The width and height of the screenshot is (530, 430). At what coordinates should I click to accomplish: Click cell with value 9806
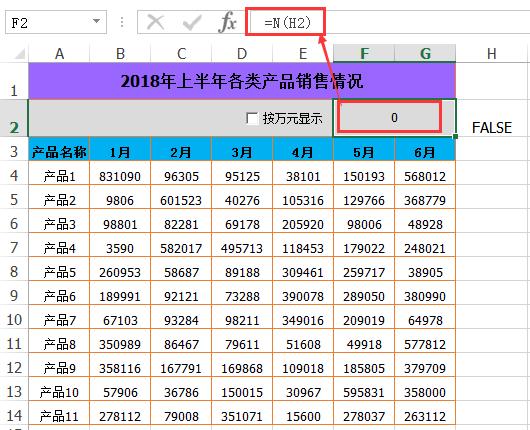tap(120, 197)
